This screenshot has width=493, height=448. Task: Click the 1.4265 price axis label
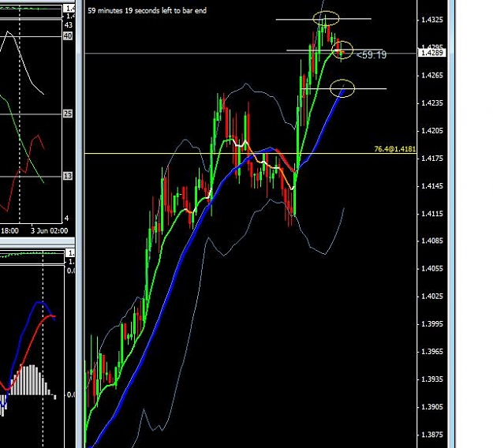pos(432,75)
